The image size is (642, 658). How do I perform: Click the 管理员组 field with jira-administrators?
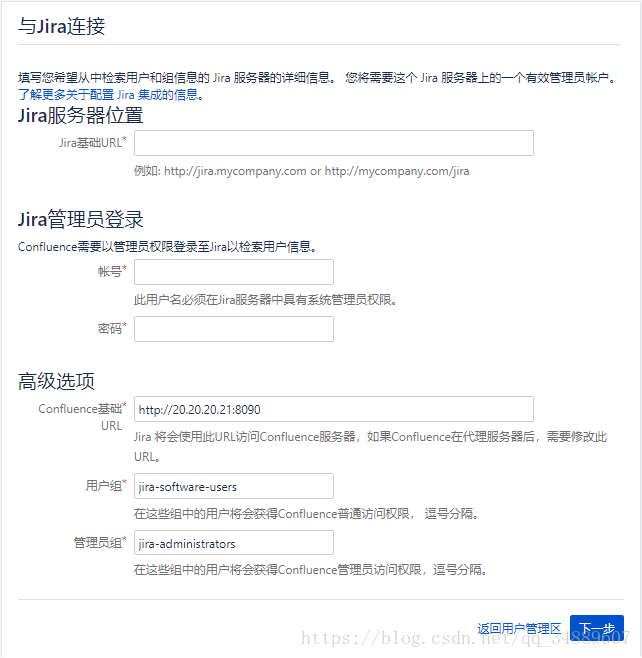coord(234,543)
